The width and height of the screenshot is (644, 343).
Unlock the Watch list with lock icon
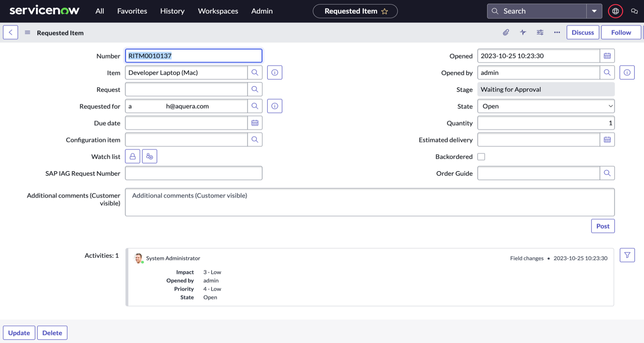pyautogui.click(x=133, y=156)
